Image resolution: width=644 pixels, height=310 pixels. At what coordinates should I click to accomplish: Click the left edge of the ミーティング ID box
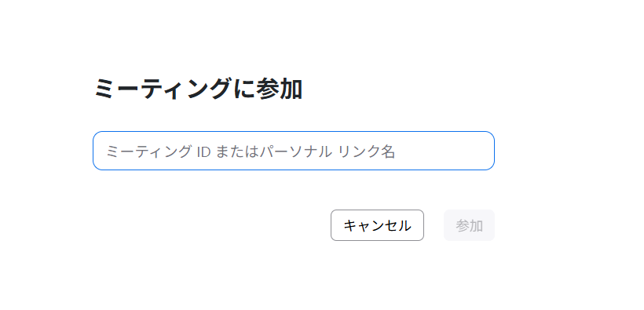click(x=100, y=151)
